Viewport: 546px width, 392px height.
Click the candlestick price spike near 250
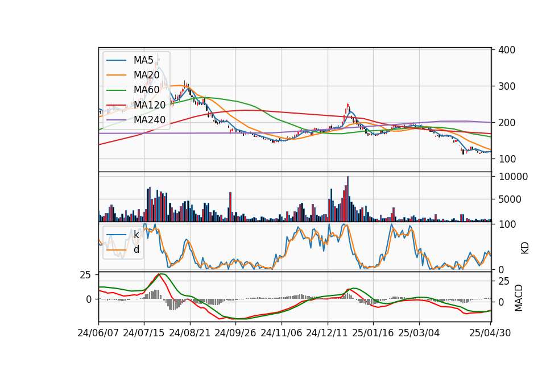coord(348,106)
